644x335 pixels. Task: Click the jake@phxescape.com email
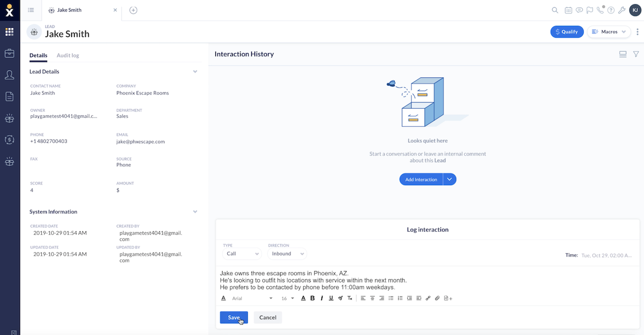click(x=141, y=141)
